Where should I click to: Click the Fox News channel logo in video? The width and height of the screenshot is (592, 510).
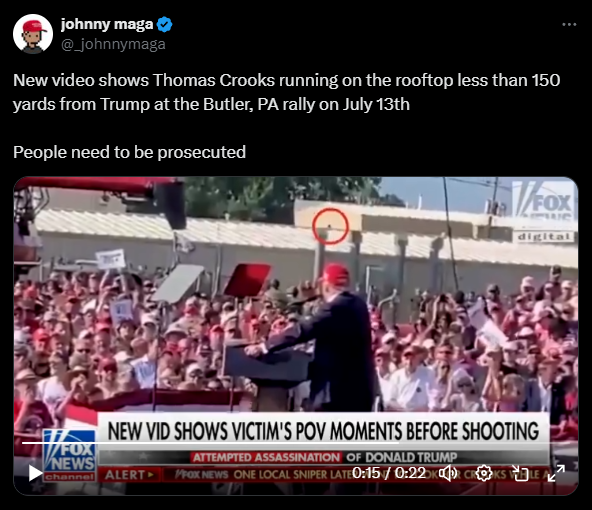69,456
